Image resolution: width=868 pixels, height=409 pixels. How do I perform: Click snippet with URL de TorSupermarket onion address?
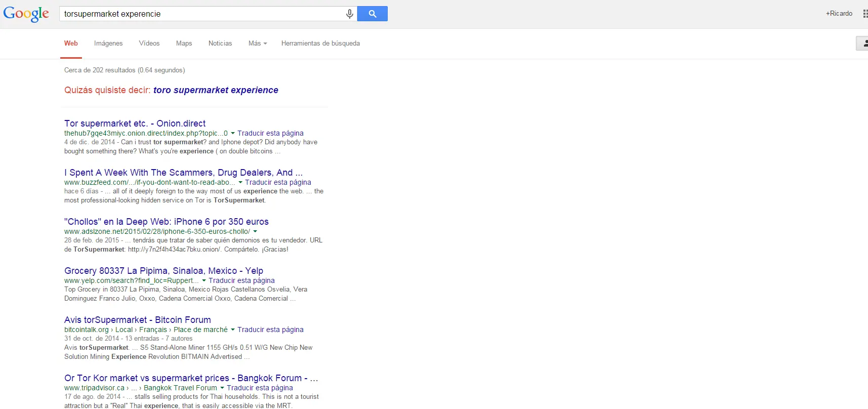tap(193, 245)
